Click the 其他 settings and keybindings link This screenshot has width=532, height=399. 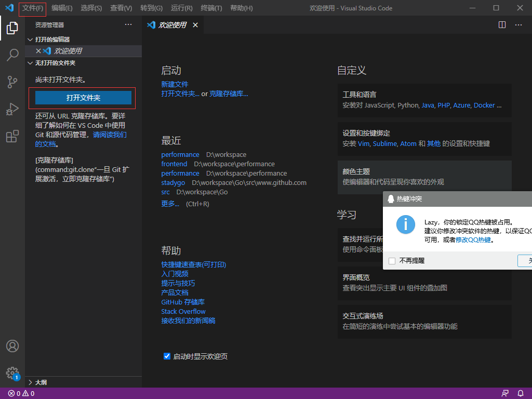pos(434,143)
